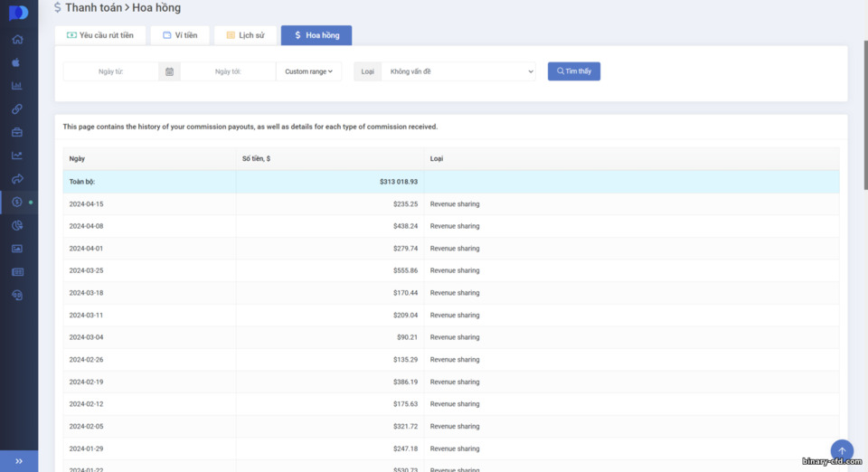Select the Hoa hồng tab
868x472 pixels.
[316, 35]
